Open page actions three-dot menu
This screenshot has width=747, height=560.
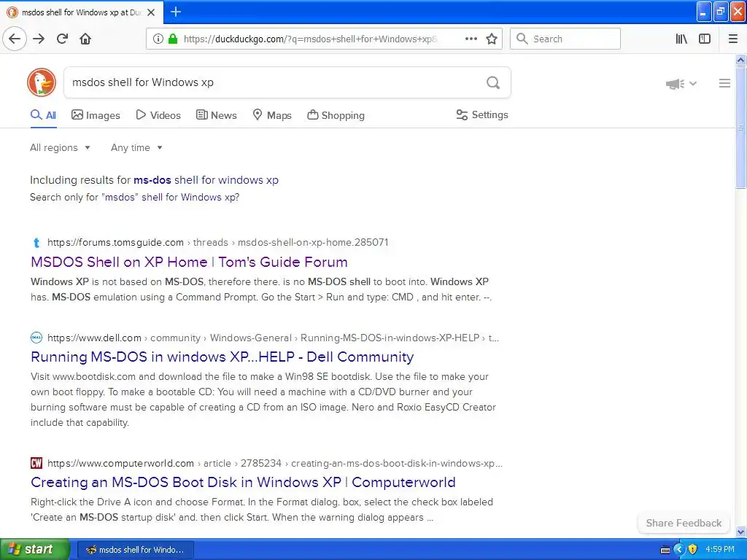pos(471,39)
